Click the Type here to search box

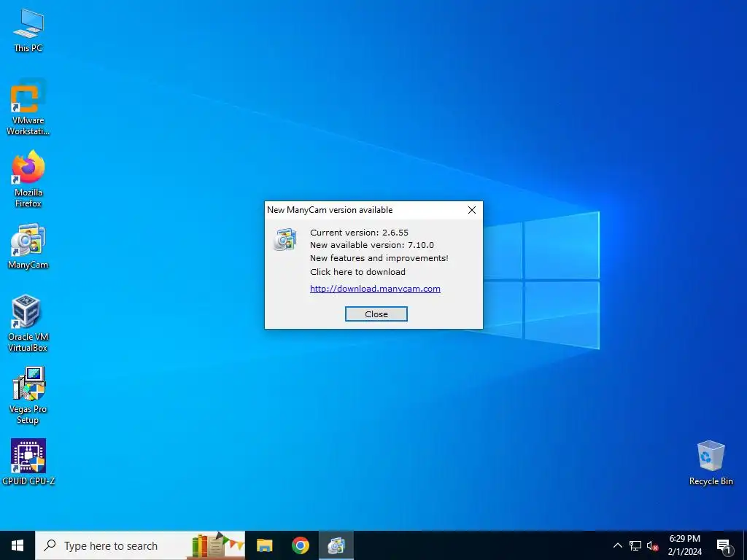point(140,545)
